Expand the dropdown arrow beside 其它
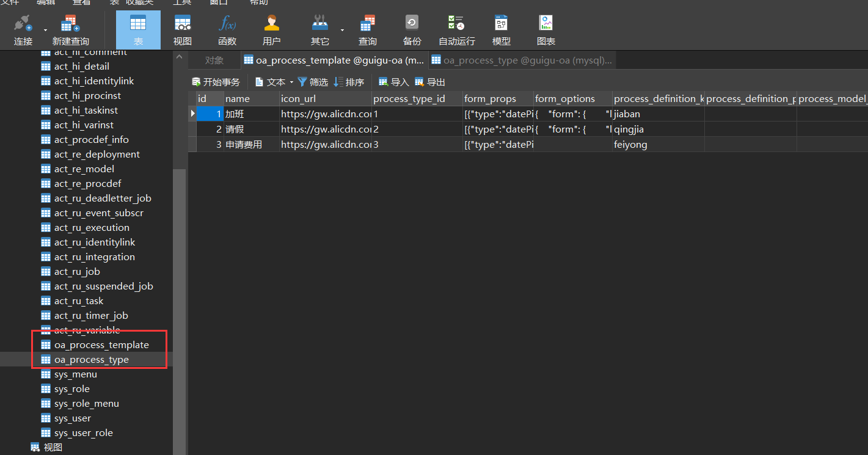 click(x=342, y=29)
